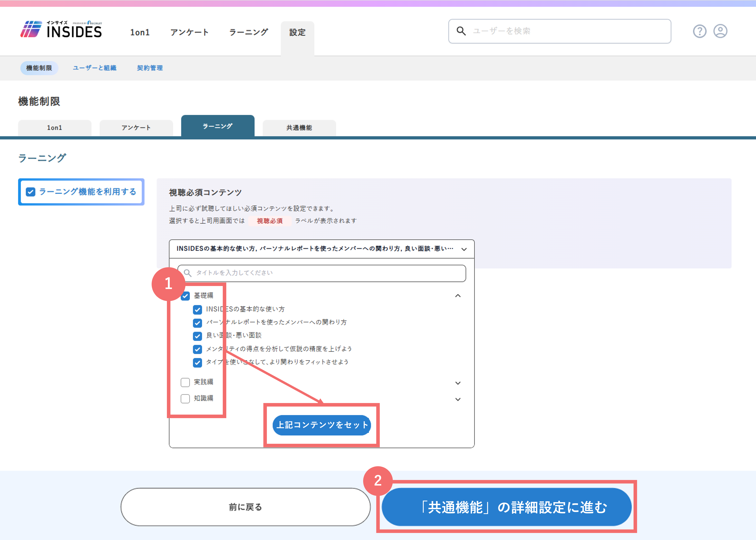Screen dimensions: 756x540
Task: Collapse the 基礎編 section chevron
Action: click(x=458, y=296)
